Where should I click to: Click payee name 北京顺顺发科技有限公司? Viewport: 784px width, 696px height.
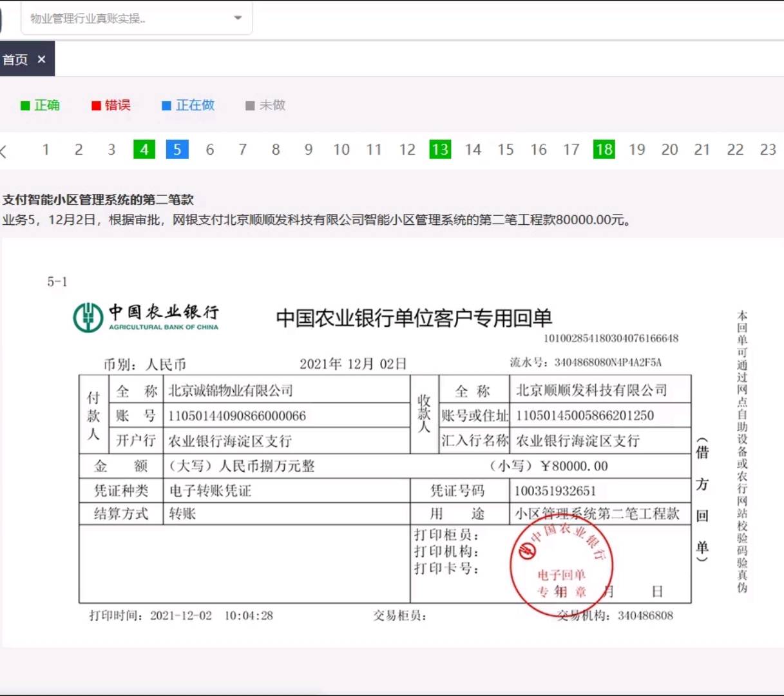591,391
